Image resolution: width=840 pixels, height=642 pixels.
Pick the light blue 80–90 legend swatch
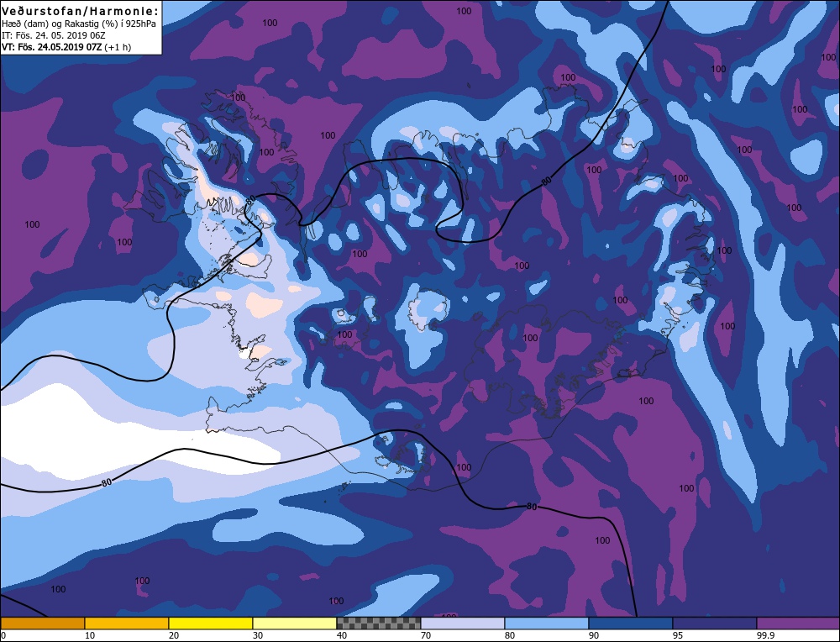(547, 623)
